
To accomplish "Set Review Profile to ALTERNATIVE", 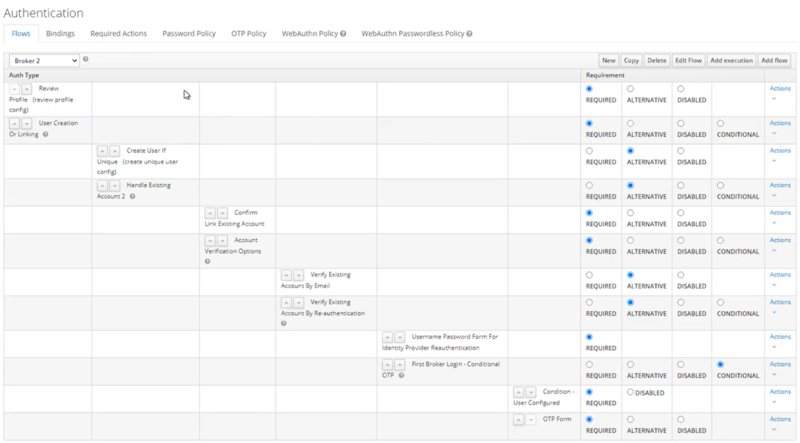I will point(631,89).
